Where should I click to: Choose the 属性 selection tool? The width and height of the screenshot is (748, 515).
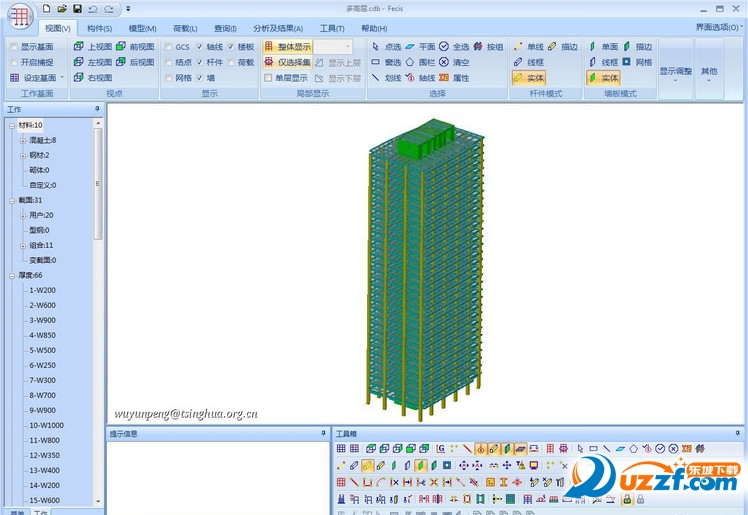click(454, 77)
